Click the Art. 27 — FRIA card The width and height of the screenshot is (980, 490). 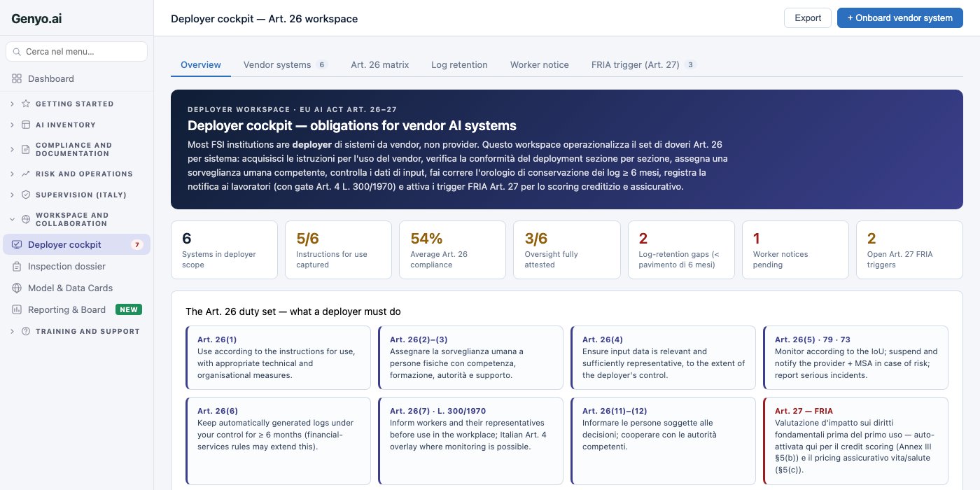(855, 441)
